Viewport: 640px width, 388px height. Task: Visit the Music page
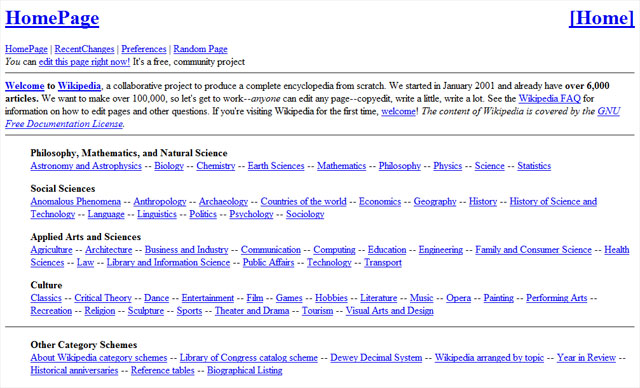pyautogui.click(x=421, y=298)
